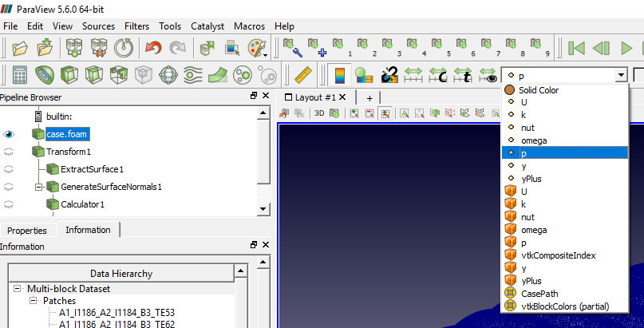Viewport: 644px width, 328px height.
Task: Float the Pipeline Browser panel
Action: (x=254, y=96)
